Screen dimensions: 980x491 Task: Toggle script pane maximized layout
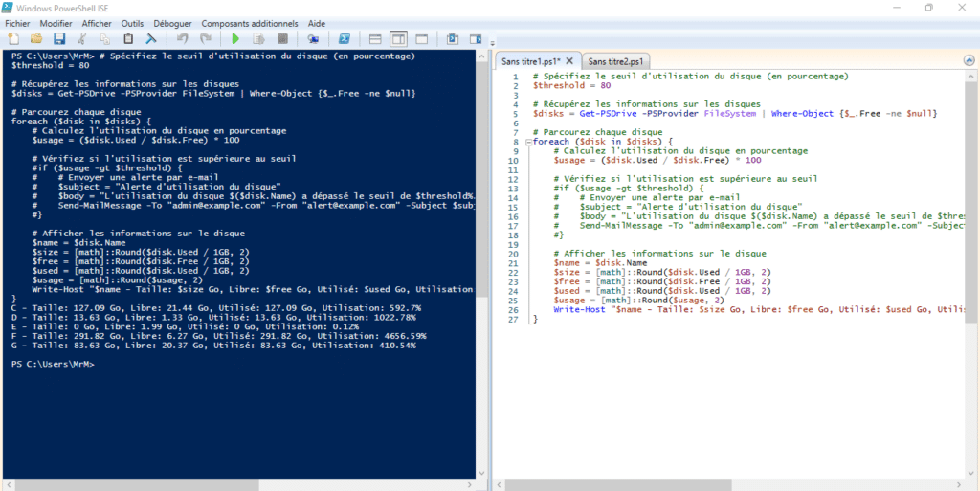[x=421, y=39]
